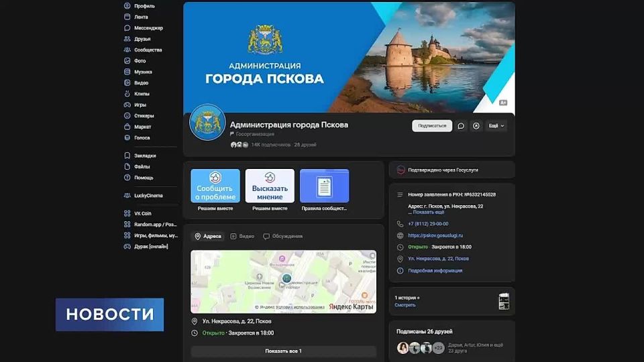
Task: Click the story thumbnail image
Action: pos(504,302)
